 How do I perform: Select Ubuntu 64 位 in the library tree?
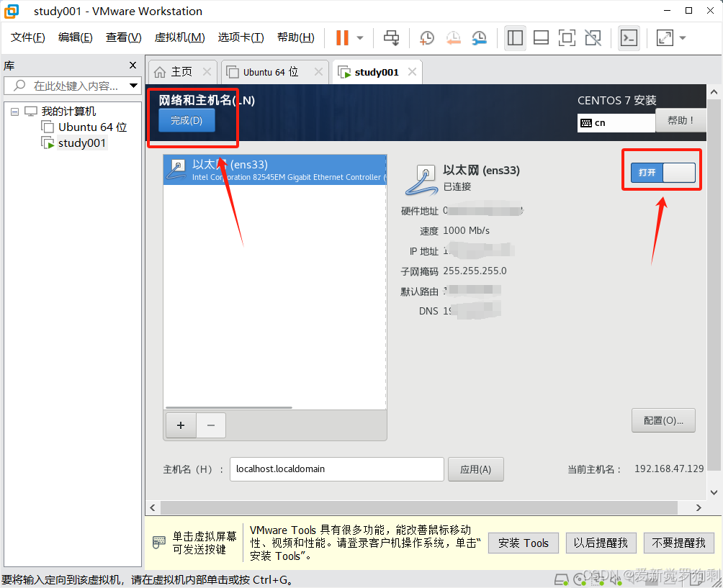coord(84,127)
